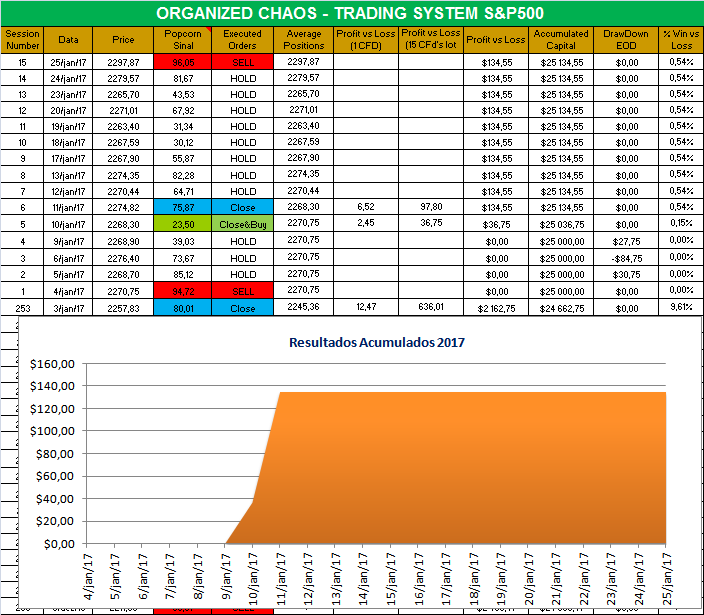
Task: Select the blue 80,01 signal cell
Action: coord(182,308)
